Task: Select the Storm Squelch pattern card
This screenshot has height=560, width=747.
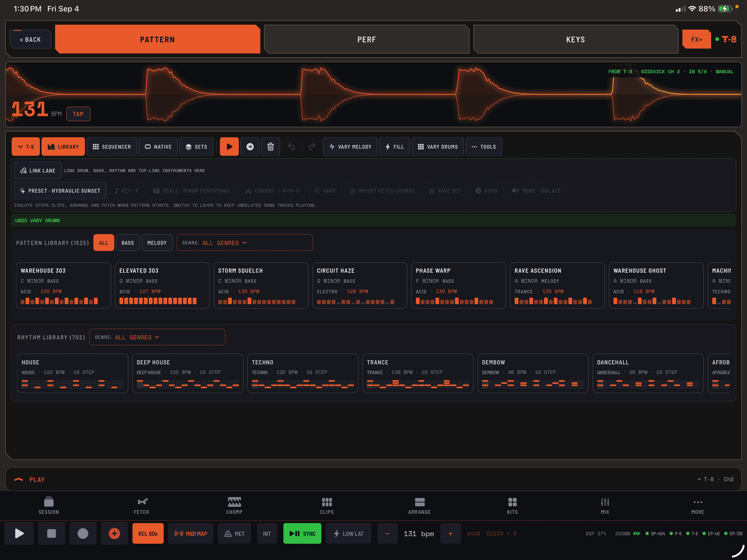Action: click(261, 285)
